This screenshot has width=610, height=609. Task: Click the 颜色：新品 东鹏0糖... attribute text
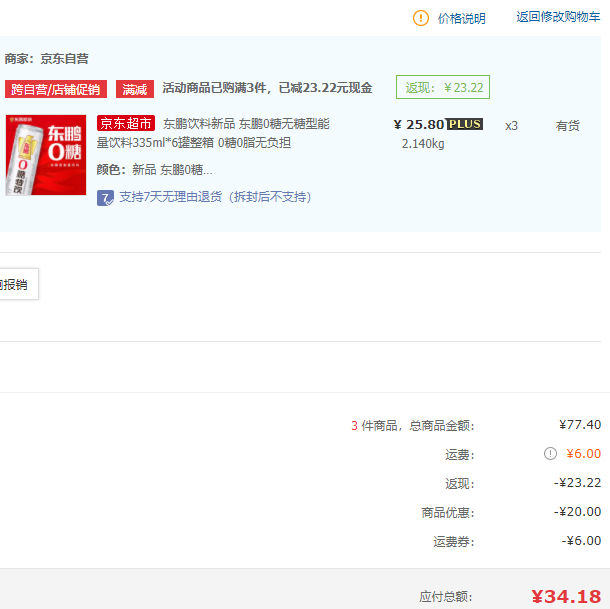tap(154, 170)
